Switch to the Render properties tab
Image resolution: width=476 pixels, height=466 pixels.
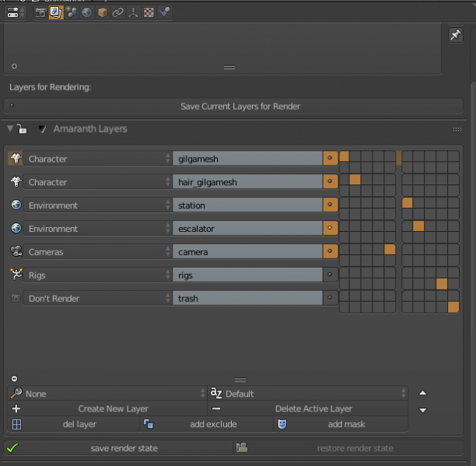point(40,12)
